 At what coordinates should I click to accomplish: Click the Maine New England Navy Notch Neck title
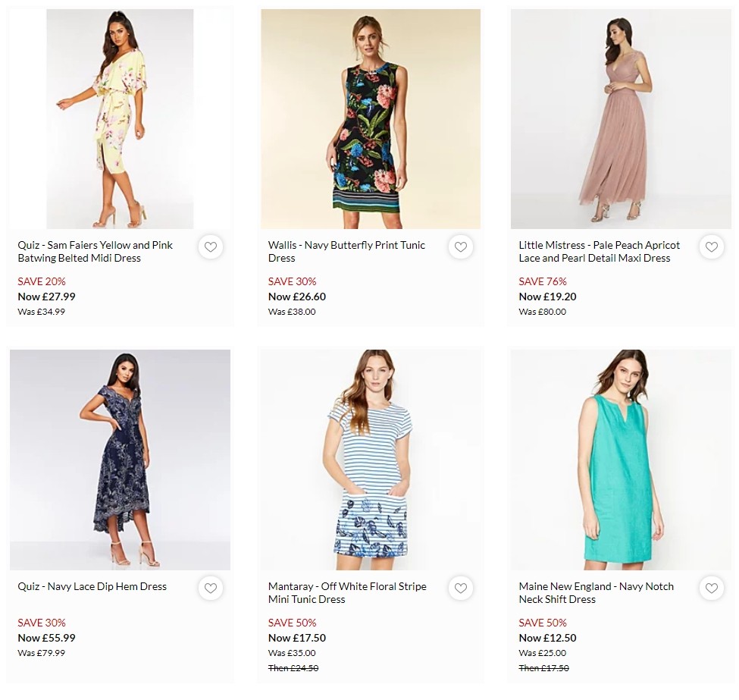(596, 592)
